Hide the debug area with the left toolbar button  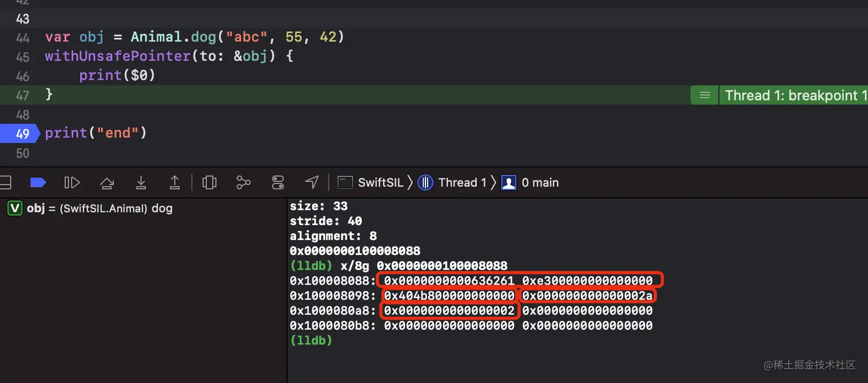click(5, 183)
